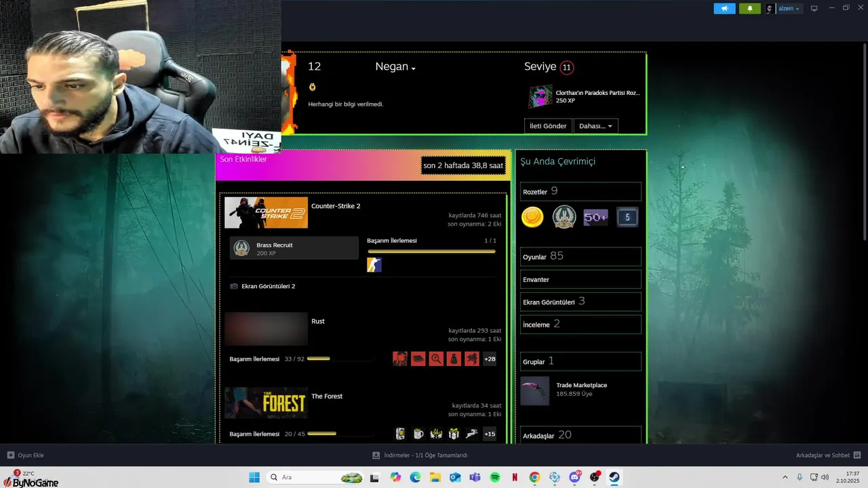Open Ekran Görüntüleri 2 link
Screen dimensions: 868x488
(268, 287)
